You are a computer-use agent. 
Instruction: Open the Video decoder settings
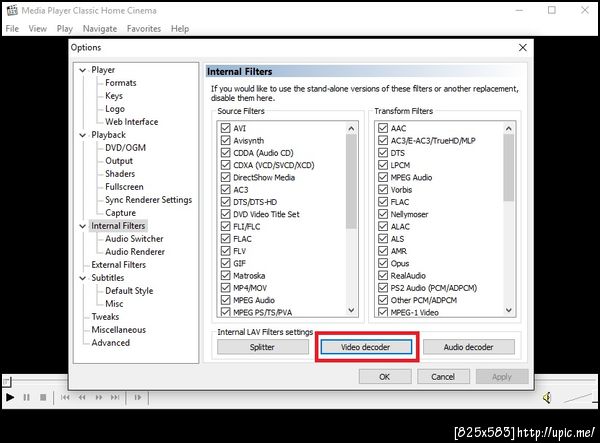pyautogui.click(x=366, y=347)
